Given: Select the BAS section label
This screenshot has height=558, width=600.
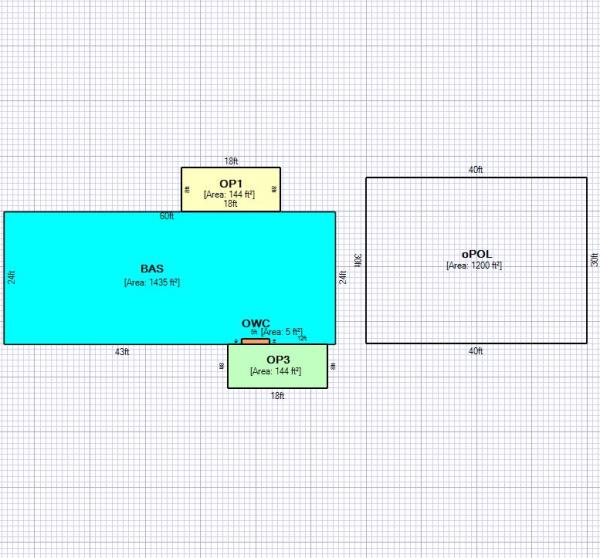Looking at the screenshot, I should [x=152, y=269].
